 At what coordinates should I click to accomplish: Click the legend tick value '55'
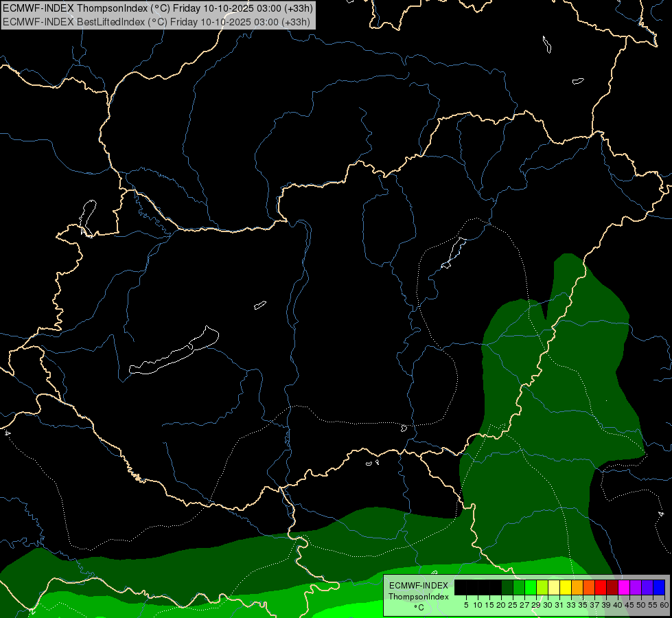pyautogui.click(x=653, y=605)
